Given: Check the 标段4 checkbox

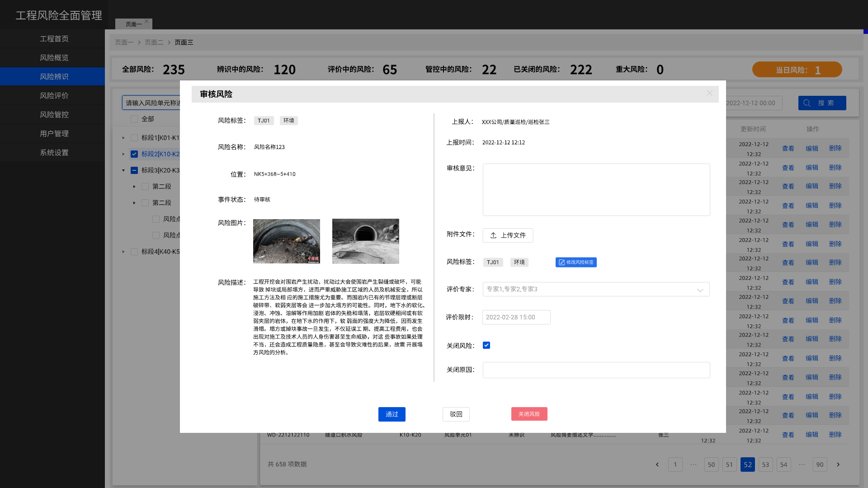Looking at the screenshot, I should click(x=134, y=252).
